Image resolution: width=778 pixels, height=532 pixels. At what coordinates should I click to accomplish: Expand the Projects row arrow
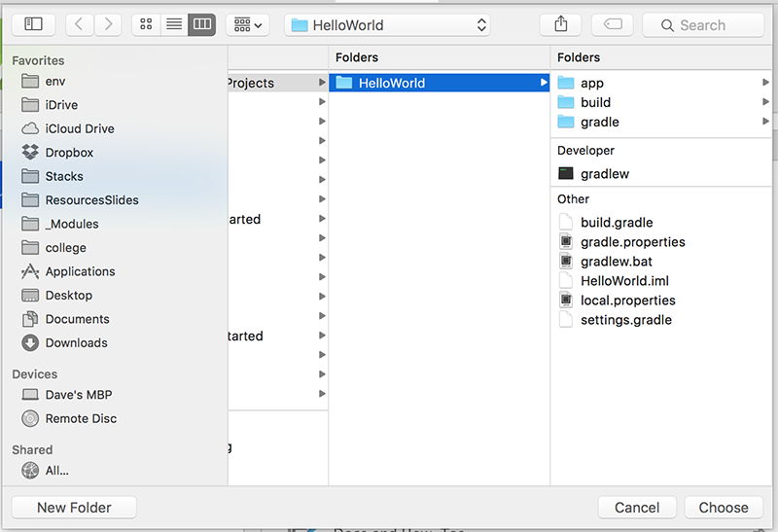(322, 83)
